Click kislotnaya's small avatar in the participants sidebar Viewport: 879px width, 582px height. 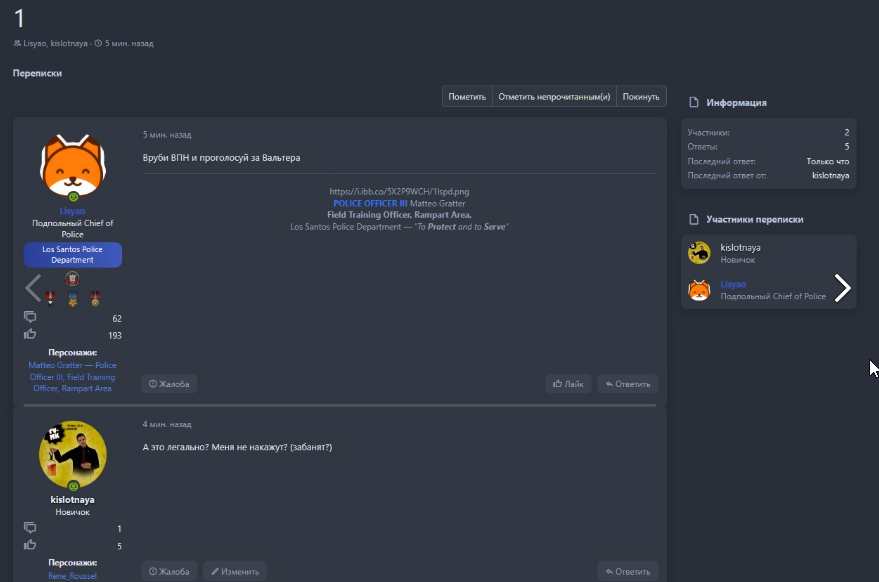pyautogui.click(x=699, y=253)
